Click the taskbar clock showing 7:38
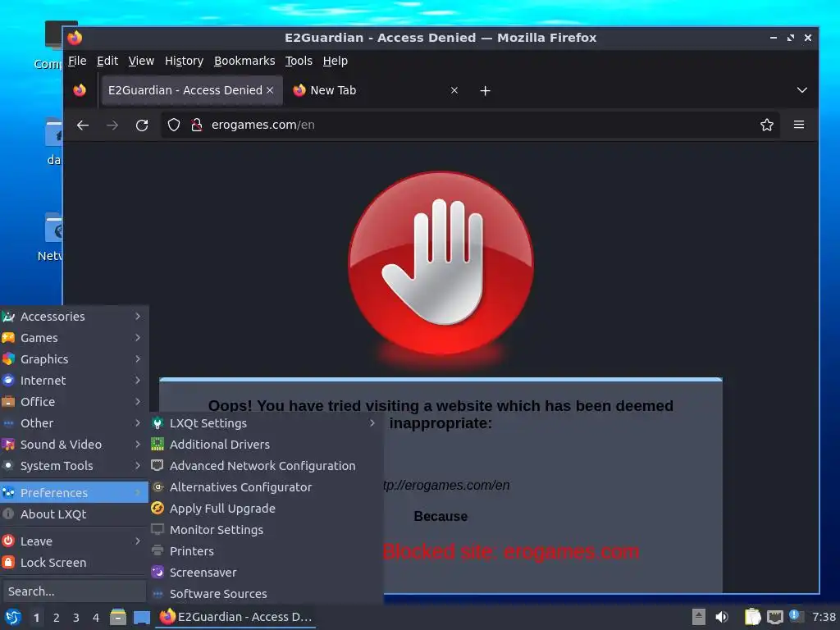The width and height of the screenshot is (840, 630). 824,617
